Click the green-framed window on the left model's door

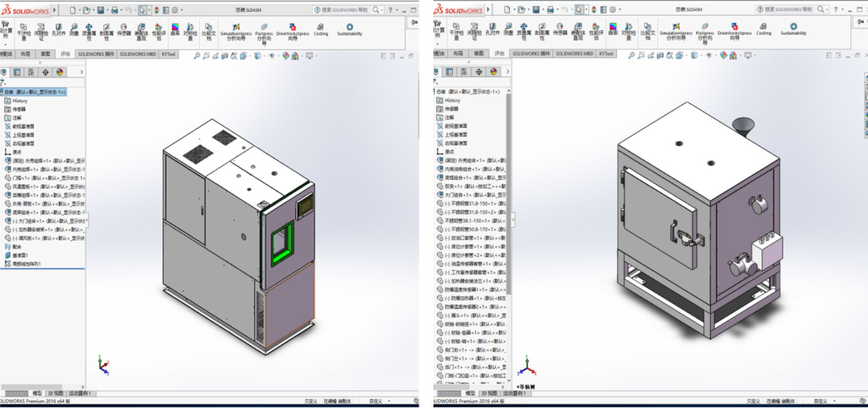pos(282,244)
